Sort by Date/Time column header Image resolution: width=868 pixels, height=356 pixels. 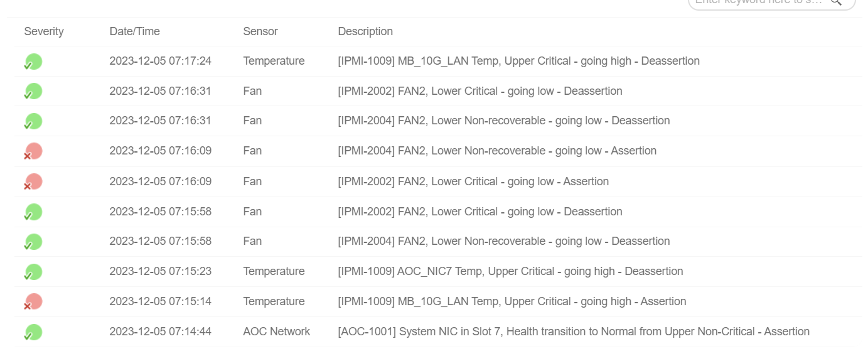click(x=134, y=31)
